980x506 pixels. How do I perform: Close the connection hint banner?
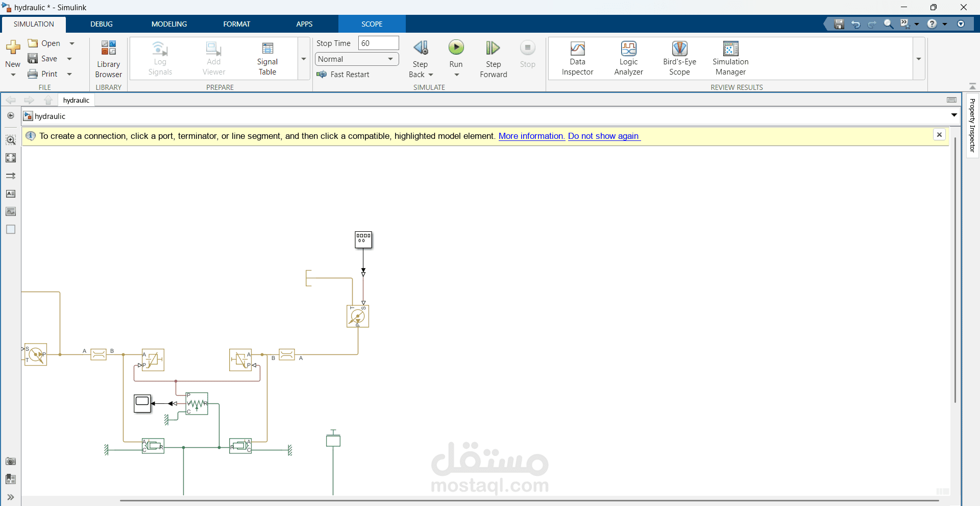click(939, 135)
